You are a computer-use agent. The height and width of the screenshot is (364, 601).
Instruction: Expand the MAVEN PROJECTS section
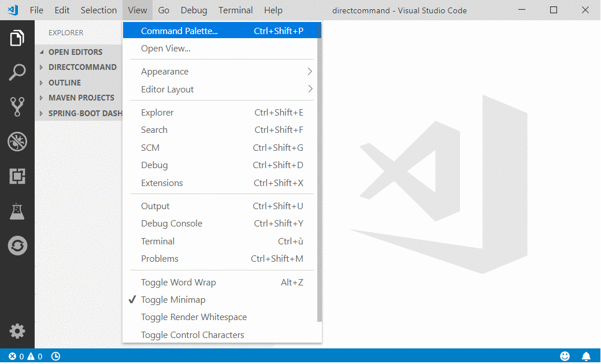(79, 98)
